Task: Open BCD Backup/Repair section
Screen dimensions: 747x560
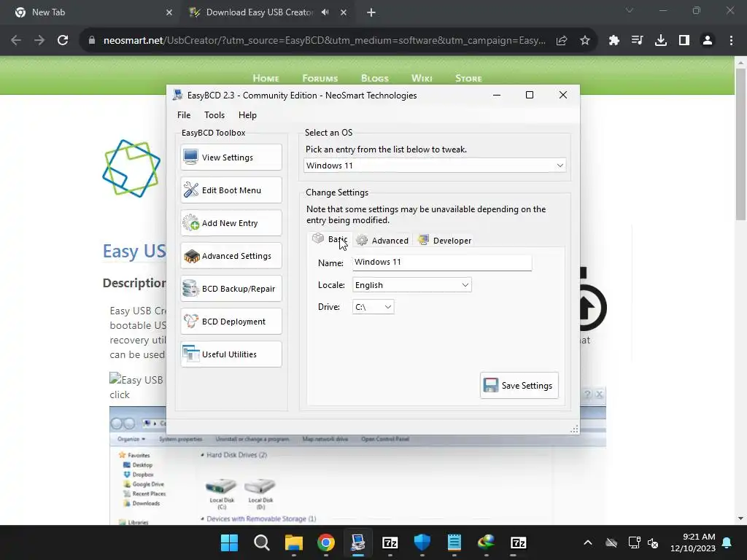Action: coord(231,289)
